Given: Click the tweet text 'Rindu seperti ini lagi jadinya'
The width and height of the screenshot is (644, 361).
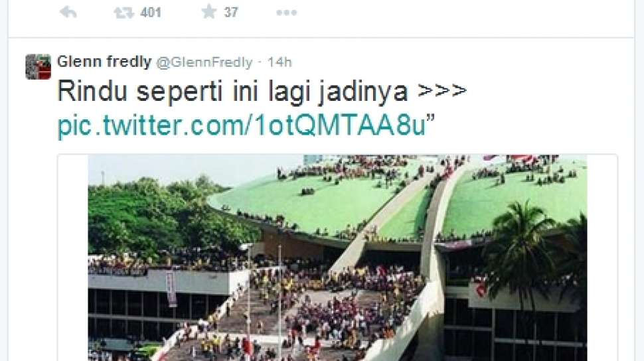Looking at the screenshot, I should click(x=232, y=92).
